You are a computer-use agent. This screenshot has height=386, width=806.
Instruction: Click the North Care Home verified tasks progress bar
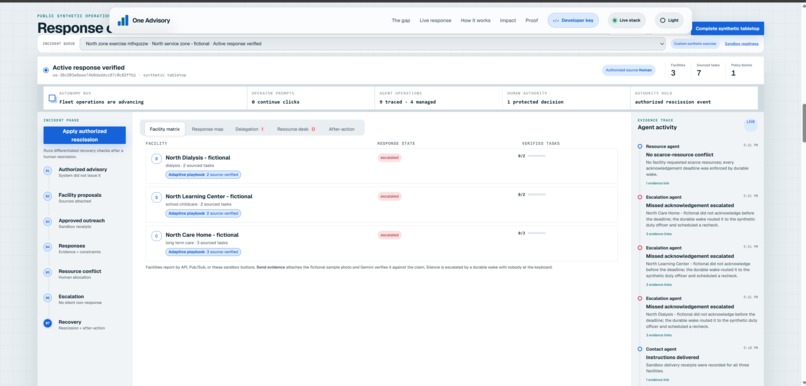coord(537,233)
